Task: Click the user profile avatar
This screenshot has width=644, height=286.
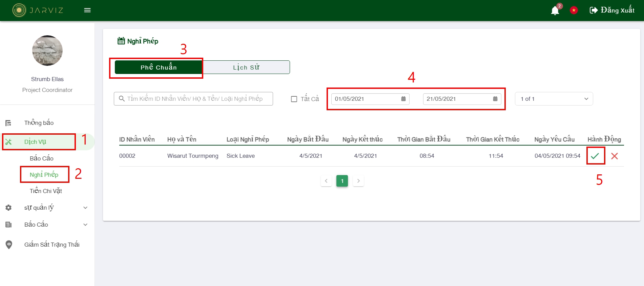Action: (x=47, y=51)
